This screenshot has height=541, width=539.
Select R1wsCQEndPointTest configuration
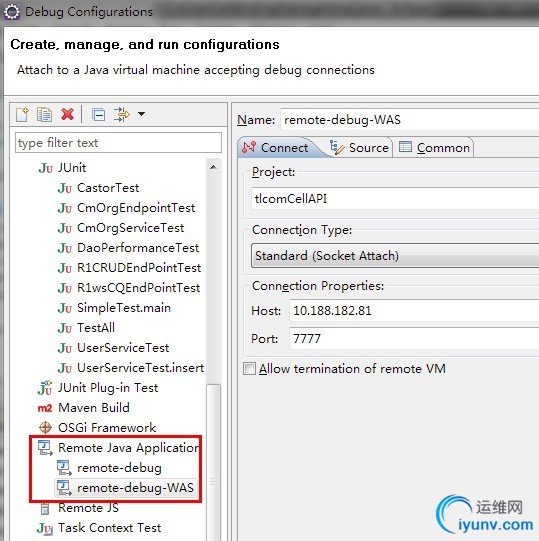point(138,288)
